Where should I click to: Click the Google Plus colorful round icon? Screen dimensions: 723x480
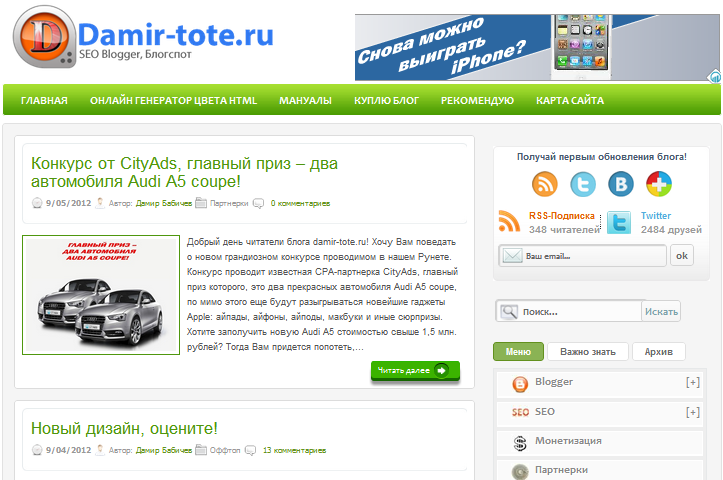click(x=659, y=184)
